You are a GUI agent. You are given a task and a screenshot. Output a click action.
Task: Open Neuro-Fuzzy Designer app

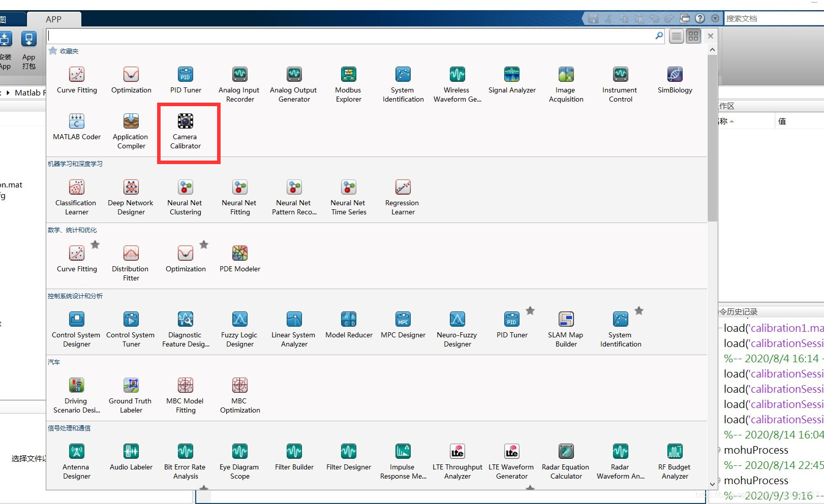click(x=457, y=329)
